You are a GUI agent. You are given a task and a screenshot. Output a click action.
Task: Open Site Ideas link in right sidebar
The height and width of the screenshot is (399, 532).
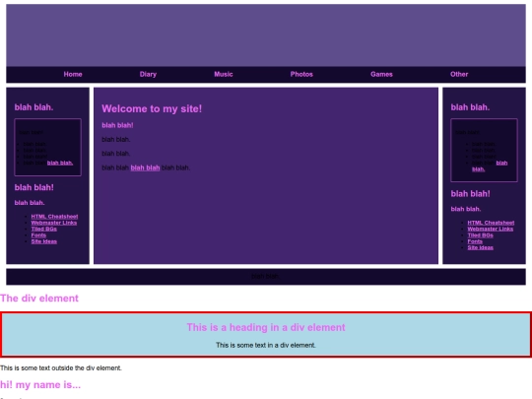tap(480, 247)
